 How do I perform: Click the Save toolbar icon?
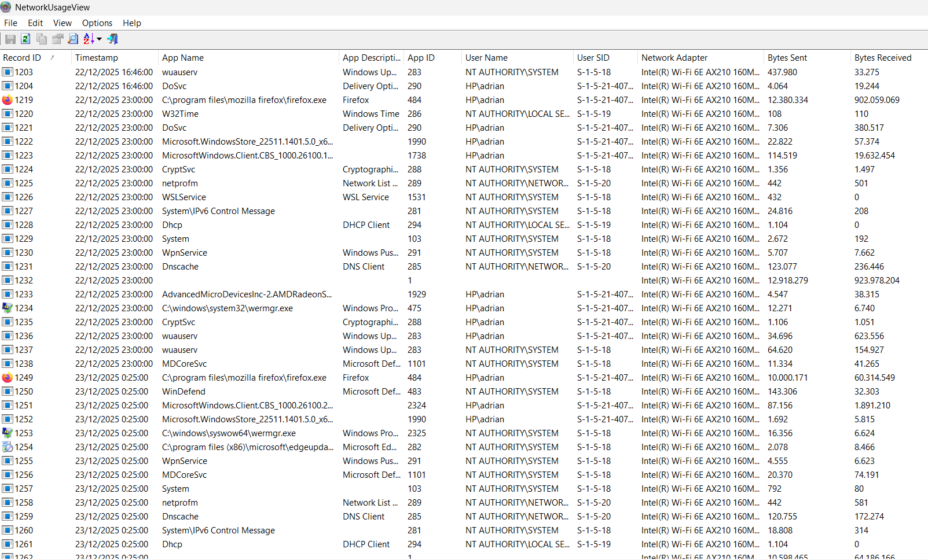(10, 39)
